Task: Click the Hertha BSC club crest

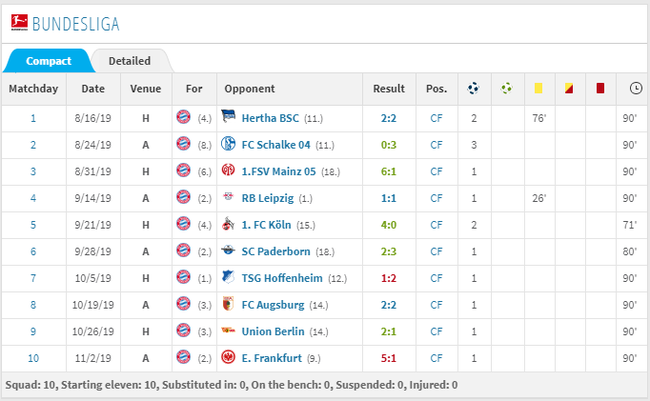Action: (228, 117)
